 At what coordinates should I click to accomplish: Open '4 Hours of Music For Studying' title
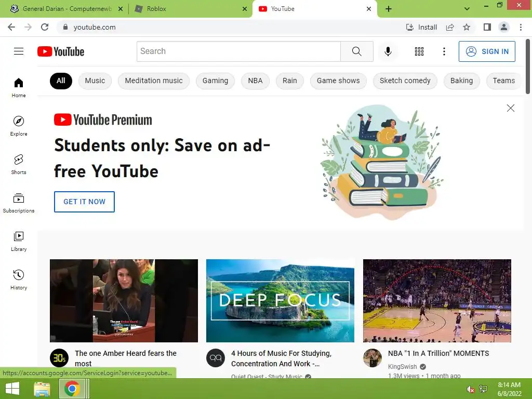[x=281, y=358]
